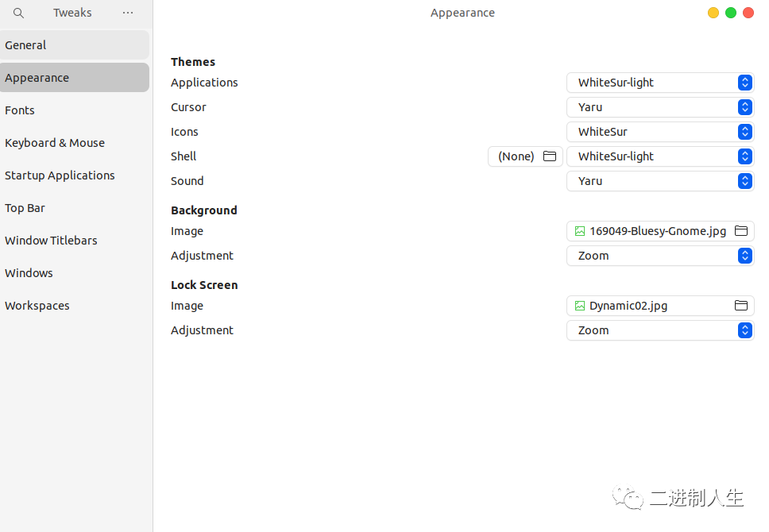Click the red close window button
Screen dimensions: 769x532
(x=748, y=13)
